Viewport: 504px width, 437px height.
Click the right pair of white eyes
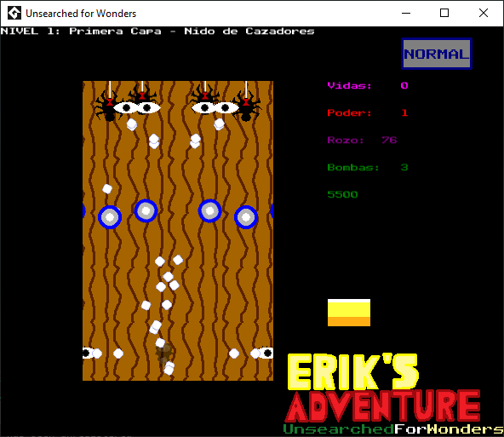pos(215,107)
